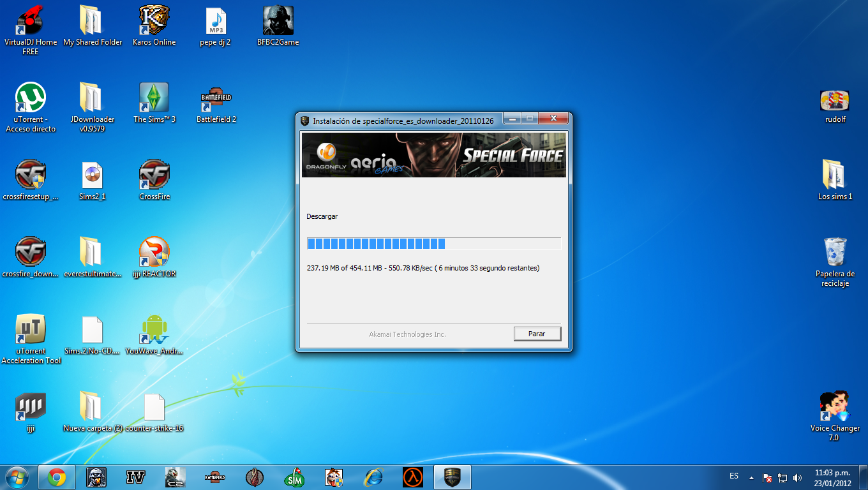The height and width of the screenshot is (490, 868).
Task: Select the Nueva carpeta (2) folder
Action: pos(93,412)
